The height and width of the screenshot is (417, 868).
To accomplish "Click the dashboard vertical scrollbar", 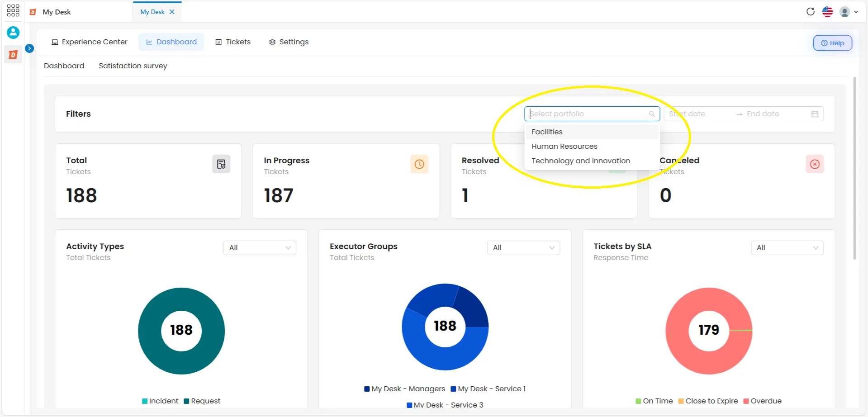I will pyautogui.click(x=854, y=168).
